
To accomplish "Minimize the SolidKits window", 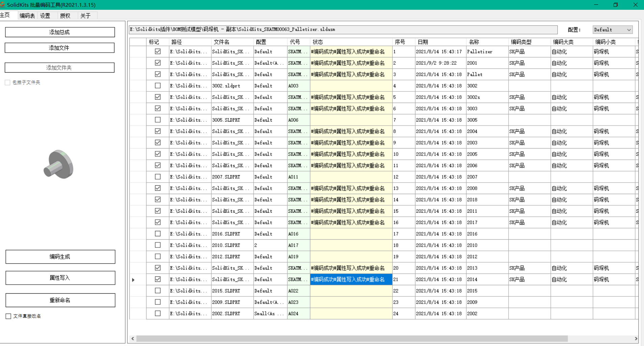I will pyautogui.click(x=596, y=5).
